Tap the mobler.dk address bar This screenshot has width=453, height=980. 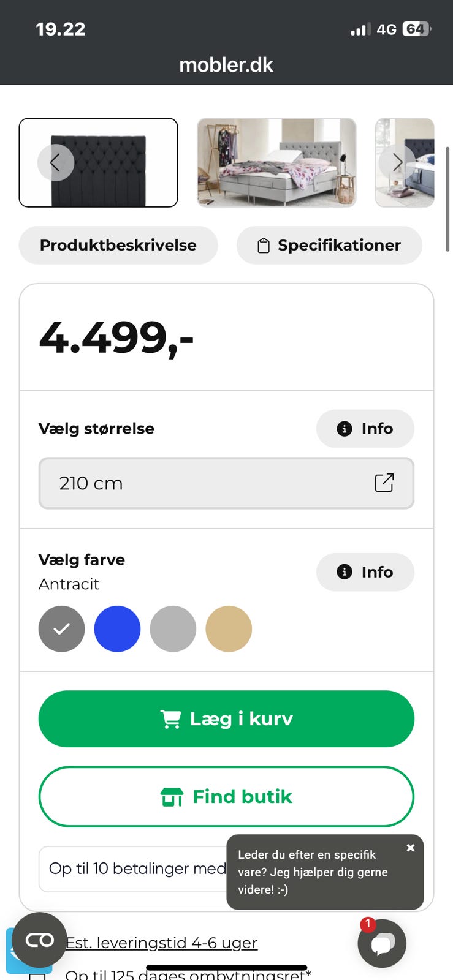click(226, 65)
